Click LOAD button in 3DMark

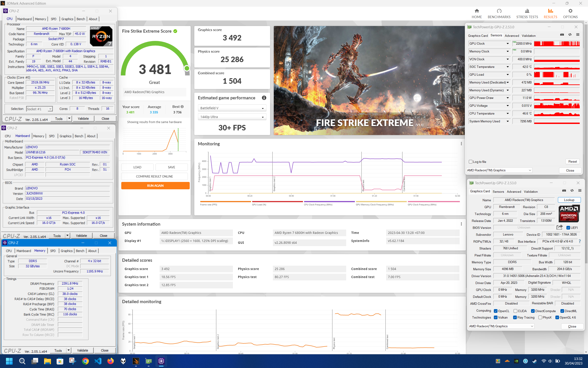(x=137, y=167)
